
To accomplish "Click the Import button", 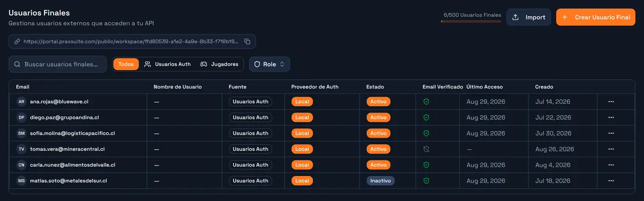I will click(x=528, y=17).
